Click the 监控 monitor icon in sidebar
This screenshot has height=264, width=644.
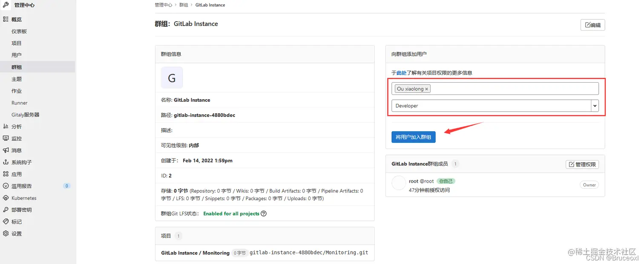[x=6, y=138]
